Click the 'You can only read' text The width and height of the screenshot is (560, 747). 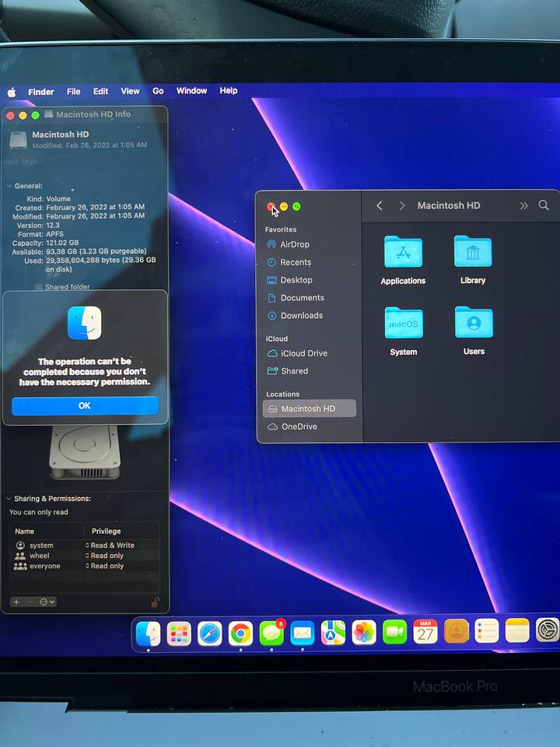(39, 512)
